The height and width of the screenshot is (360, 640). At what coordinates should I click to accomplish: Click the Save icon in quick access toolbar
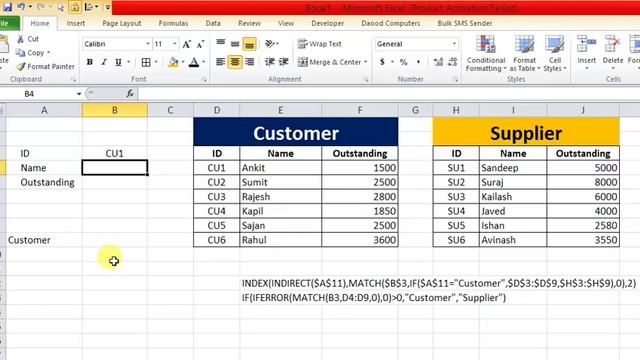[x=7, y=7]
